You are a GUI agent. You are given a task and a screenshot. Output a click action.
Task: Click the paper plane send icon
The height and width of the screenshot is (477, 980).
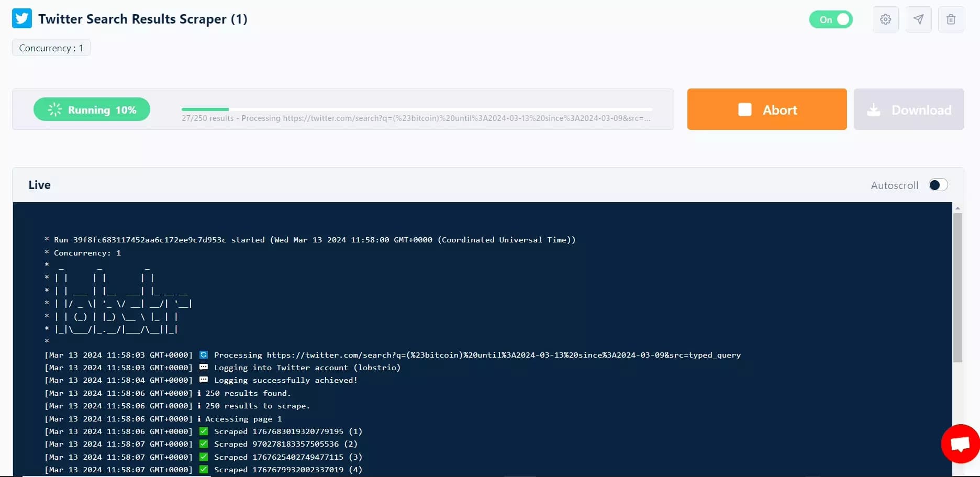point(918,19)
